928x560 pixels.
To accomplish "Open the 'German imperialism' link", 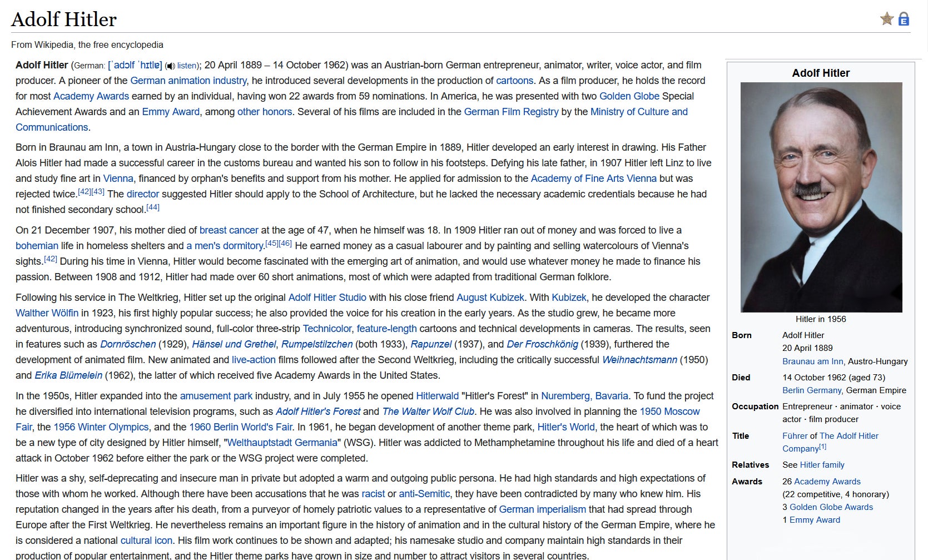I will [543, 509].
